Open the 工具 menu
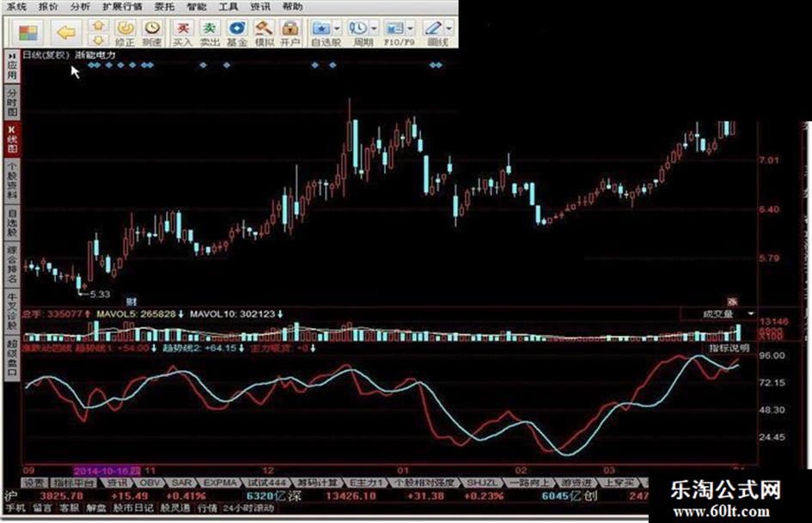 pos(228,7)
